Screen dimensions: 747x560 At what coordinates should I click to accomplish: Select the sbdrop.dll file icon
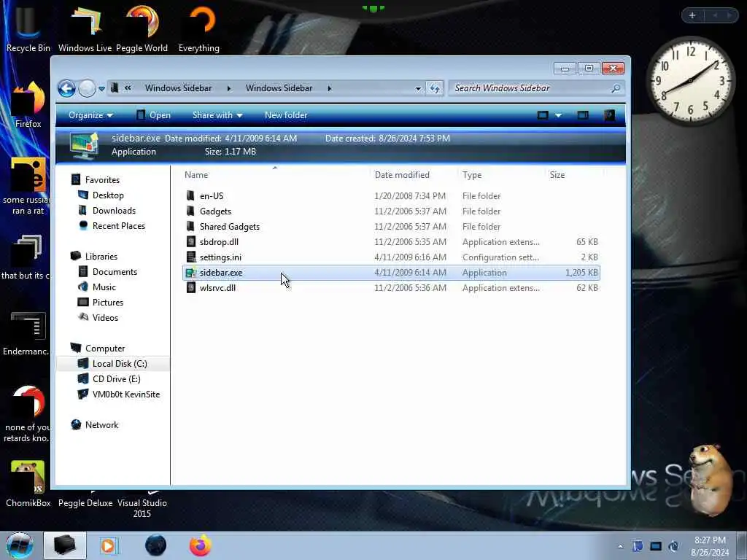pyautogui.click(x=191, y=242)
